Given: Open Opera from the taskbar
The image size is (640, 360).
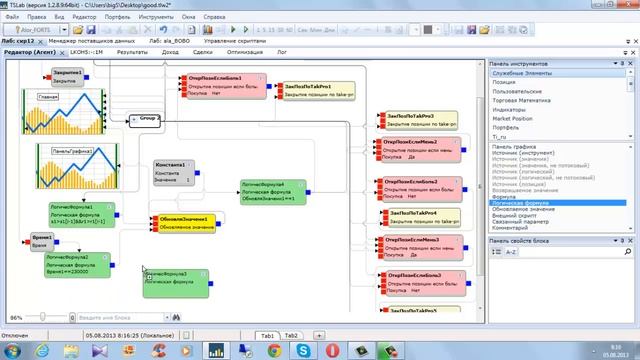Looking at the screenshot, I should click(x=332, y=351).
